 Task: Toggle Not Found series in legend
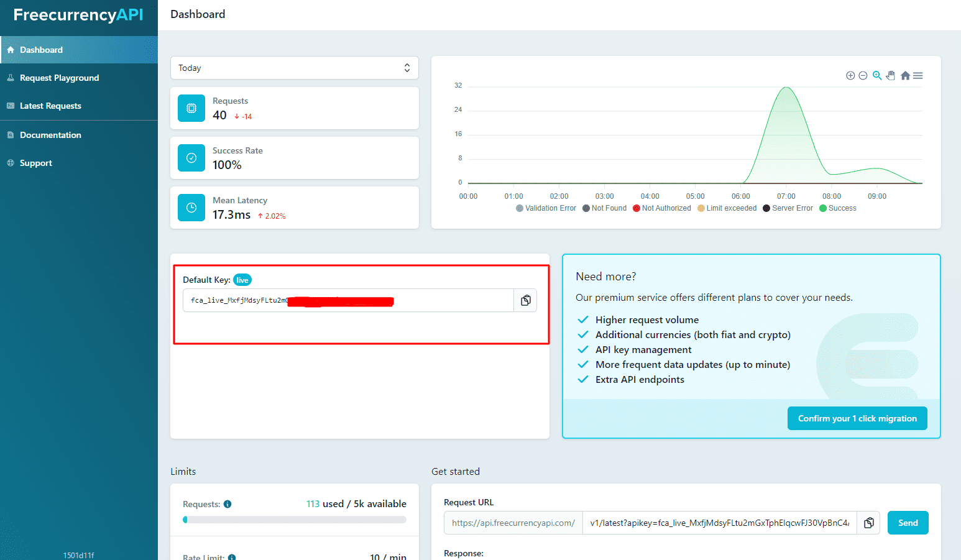coord(604,208)
